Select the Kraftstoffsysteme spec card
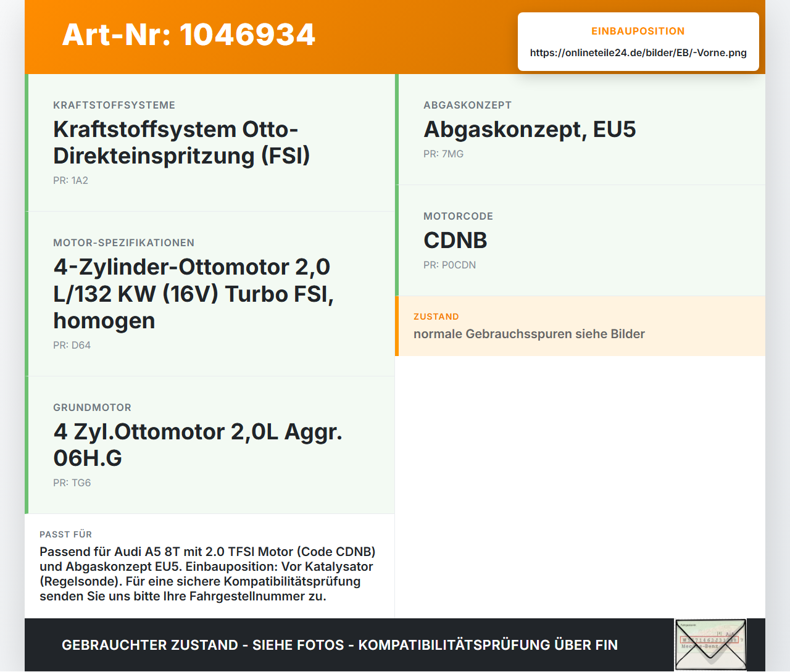 (210, 143)
